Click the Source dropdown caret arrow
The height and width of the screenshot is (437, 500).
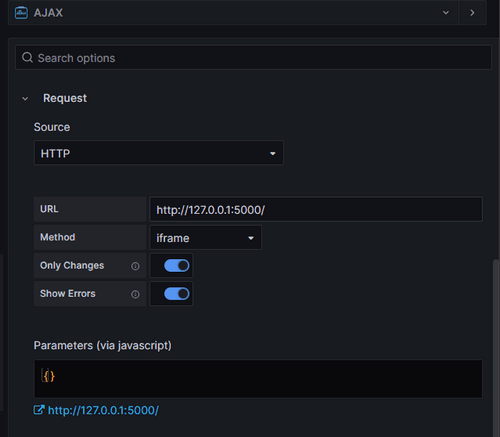[x=273, y=153]
